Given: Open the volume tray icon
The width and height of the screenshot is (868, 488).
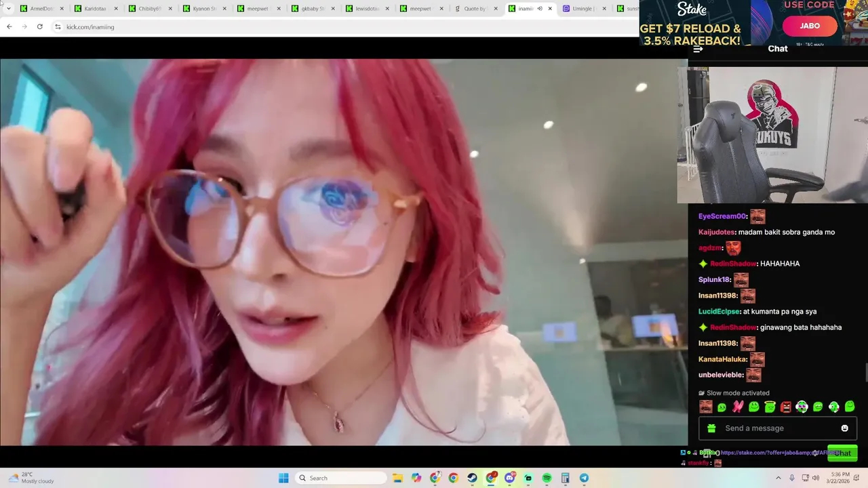Looking at the screenshot, I should (816, 478).
